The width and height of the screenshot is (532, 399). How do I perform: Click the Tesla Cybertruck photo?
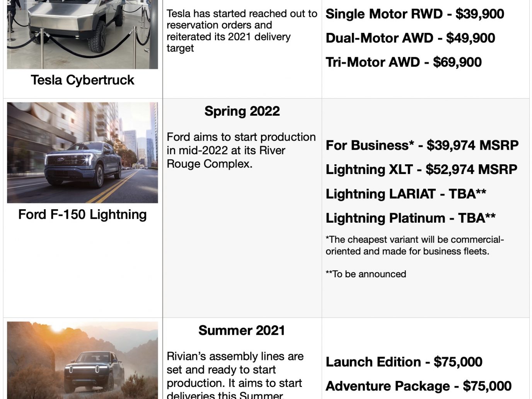pos(82,34)
